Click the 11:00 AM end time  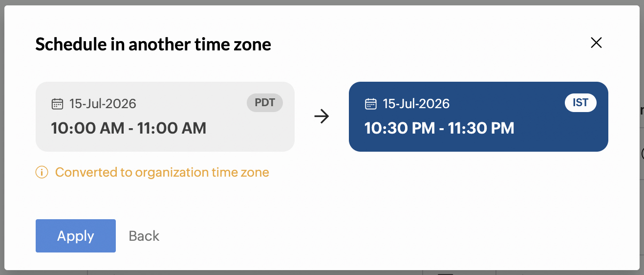coord(172,128)
